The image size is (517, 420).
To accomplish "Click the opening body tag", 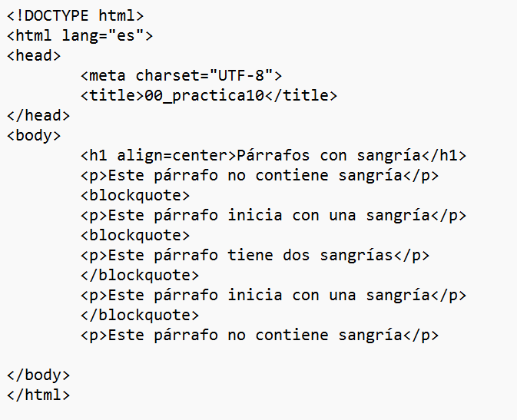I will (34, 136).
